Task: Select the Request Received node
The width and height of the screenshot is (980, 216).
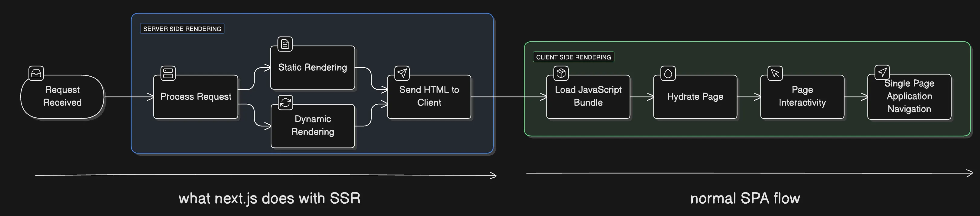Action: [x=62, y=97]
